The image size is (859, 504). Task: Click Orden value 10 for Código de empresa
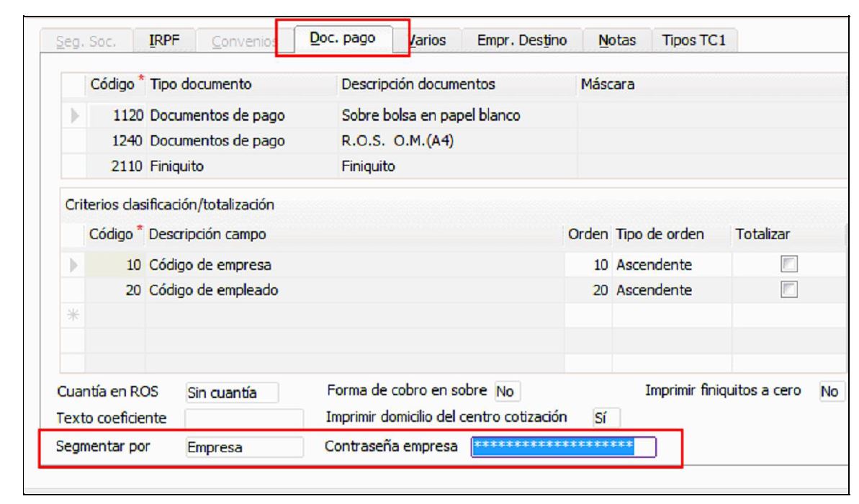point(588,265)
